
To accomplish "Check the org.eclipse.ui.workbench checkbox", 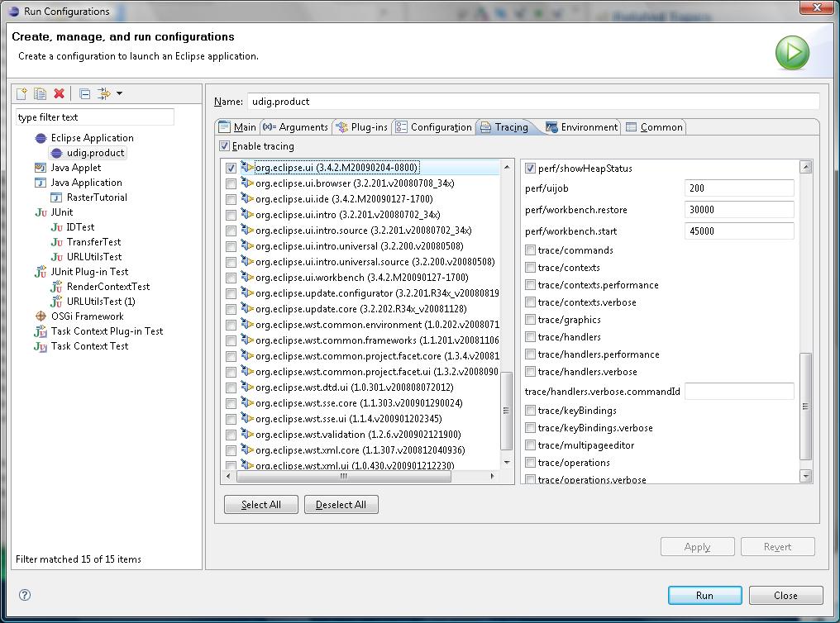I will 231,278.
